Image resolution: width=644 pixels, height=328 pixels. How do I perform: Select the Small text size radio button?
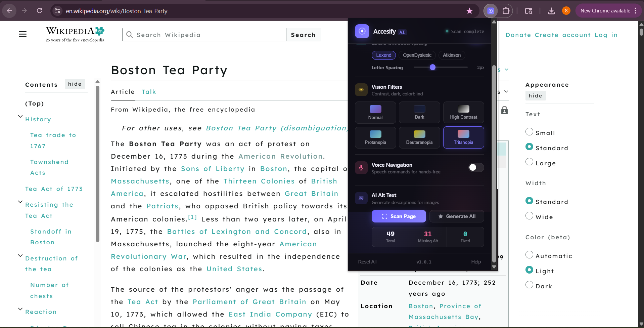click(529, 132)
